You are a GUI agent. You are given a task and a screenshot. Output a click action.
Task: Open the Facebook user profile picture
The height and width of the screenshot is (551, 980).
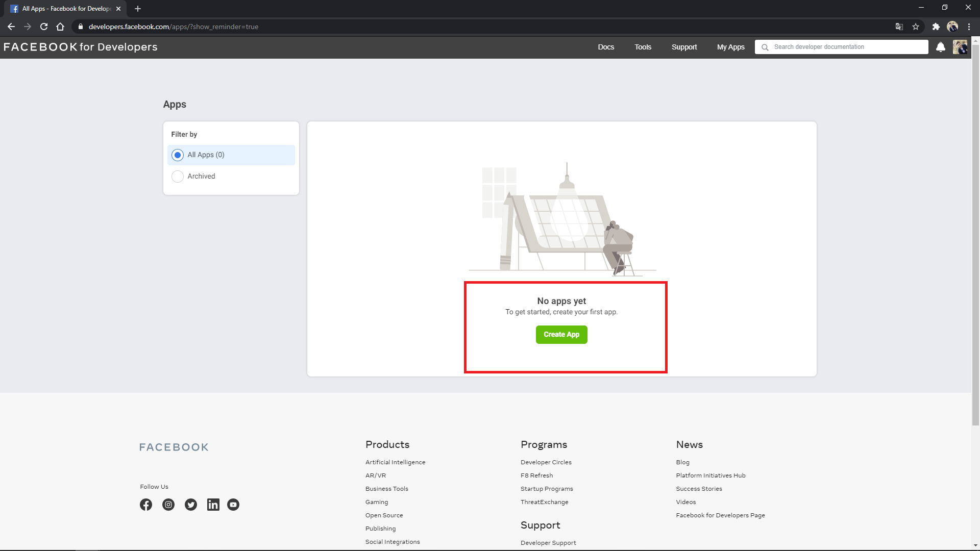click(x=960, y=47)
